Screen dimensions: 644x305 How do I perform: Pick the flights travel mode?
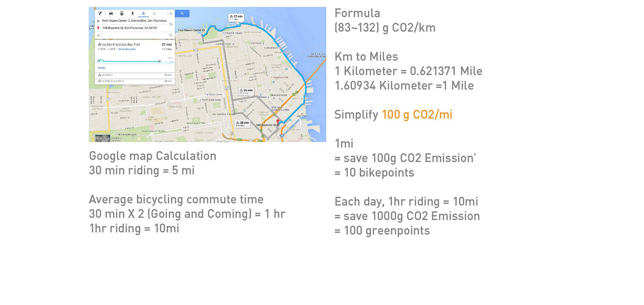154,13
